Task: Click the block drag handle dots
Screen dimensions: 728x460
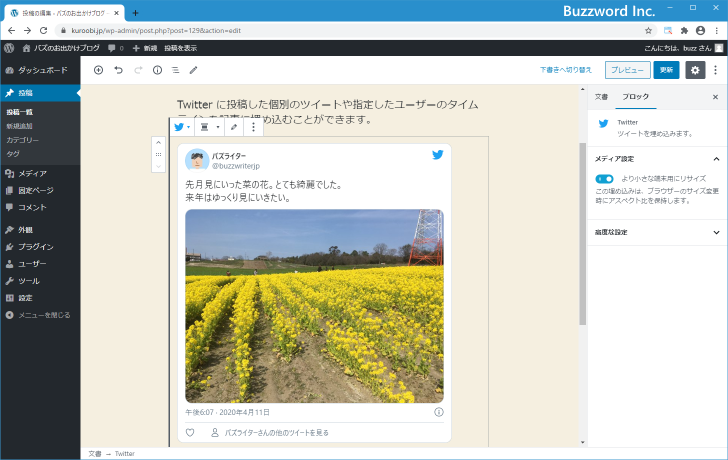Action: [158, 155]
